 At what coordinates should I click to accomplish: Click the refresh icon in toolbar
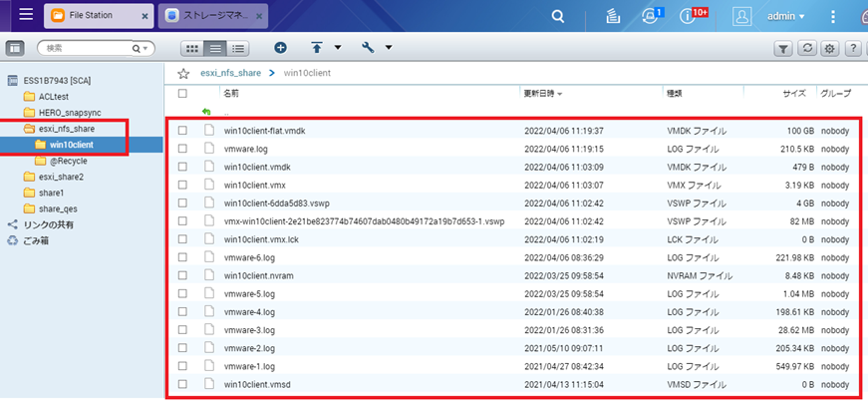807,48
